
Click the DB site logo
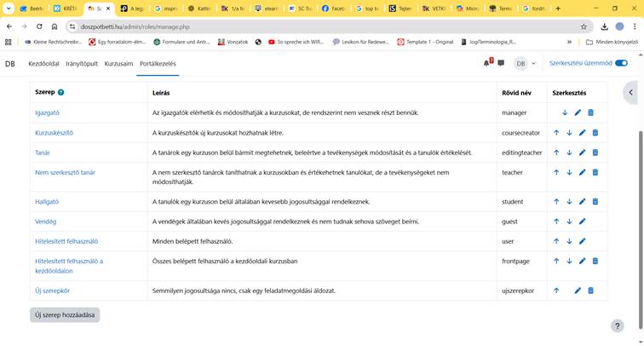[10, 64]
